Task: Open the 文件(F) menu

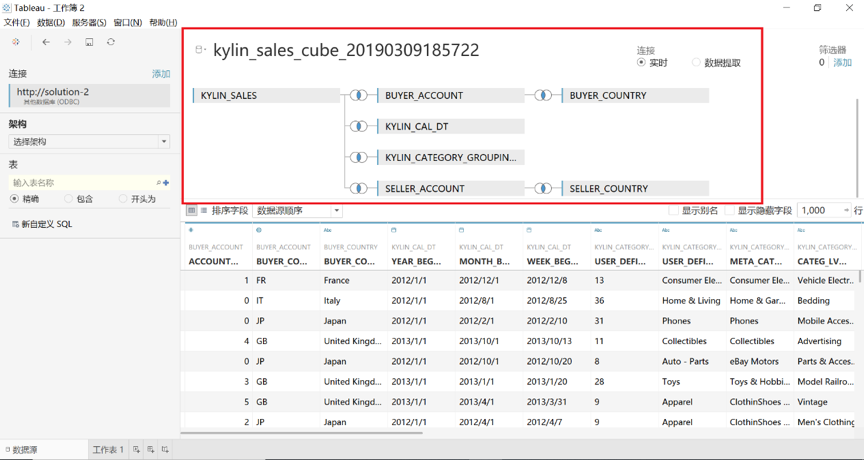Action: coord(17,23)
